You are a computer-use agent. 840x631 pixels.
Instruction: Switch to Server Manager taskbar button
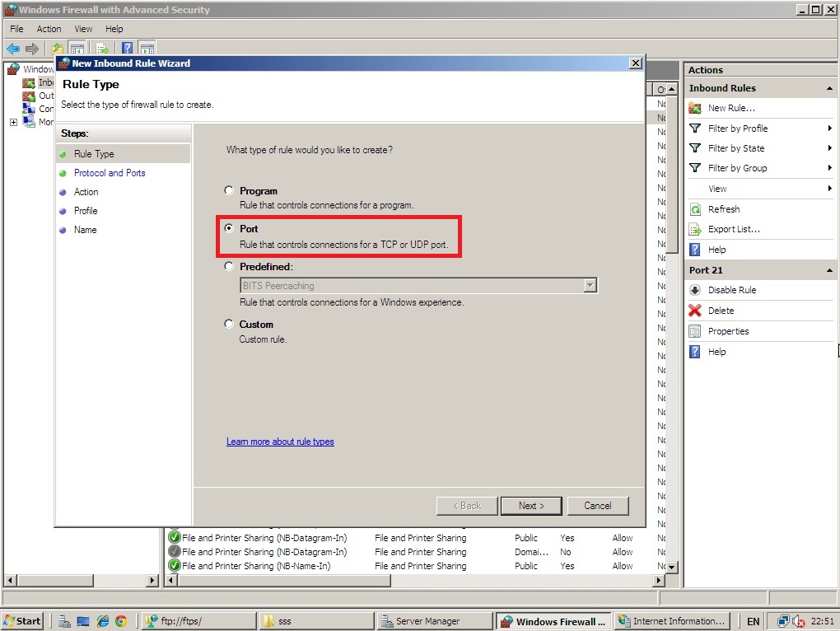click(435, 621)
